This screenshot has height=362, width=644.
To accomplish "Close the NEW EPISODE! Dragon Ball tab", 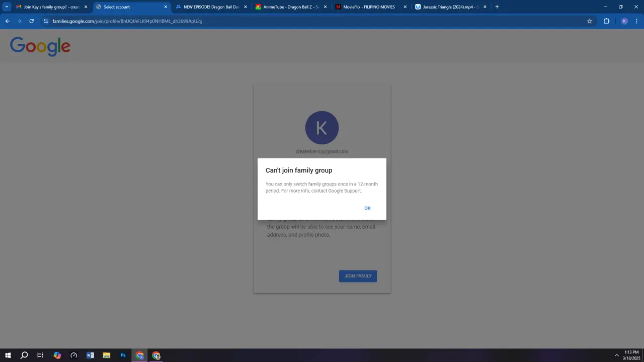I will 246,7.
